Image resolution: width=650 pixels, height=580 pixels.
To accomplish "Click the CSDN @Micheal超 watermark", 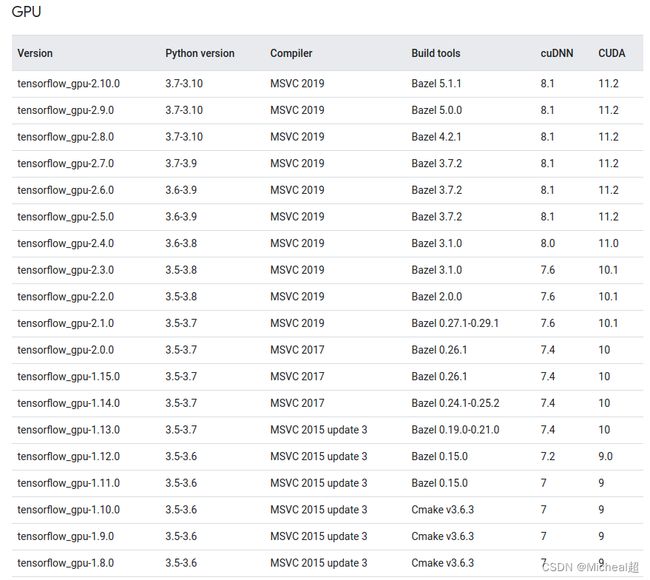I will pyautogui.click(x=590, y=567).
